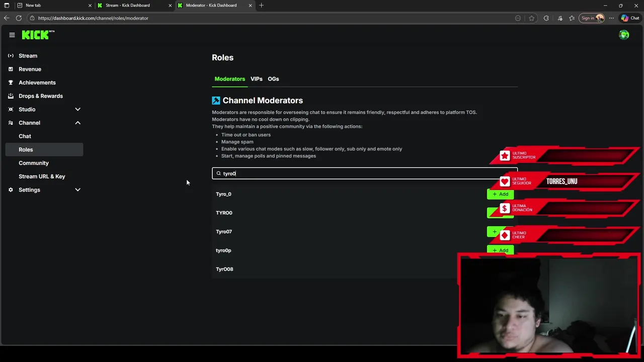Close the Moderator - Kick Dashboard tab
The width and height of the screenshot is (644, 362).
coord(250,6)
